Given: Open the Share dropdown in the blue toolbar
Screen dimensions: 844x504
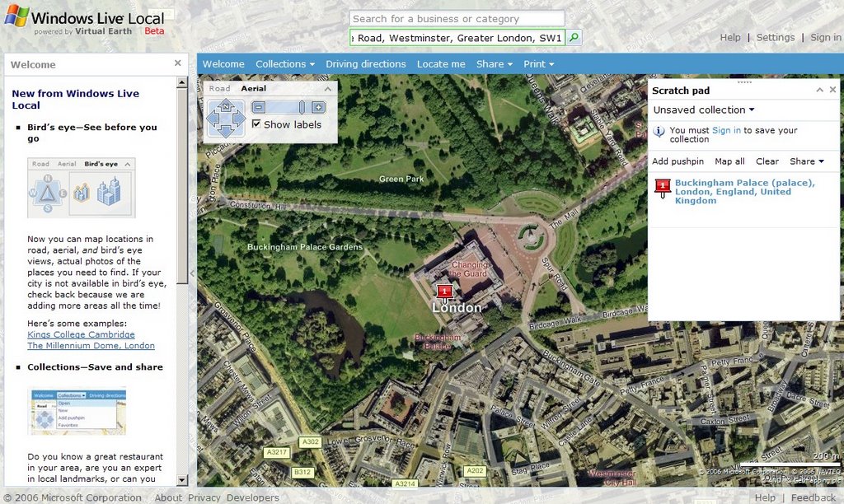Looking at the screenshot, I should (495, 64).
